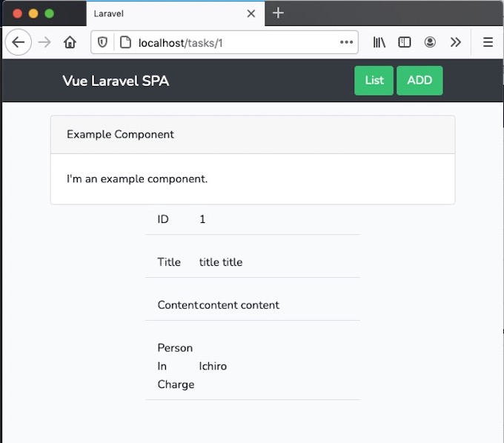Screen dimensions: 504x443
Task: Click the green List button
Action: pyautogui.click(x=374, y=81)
